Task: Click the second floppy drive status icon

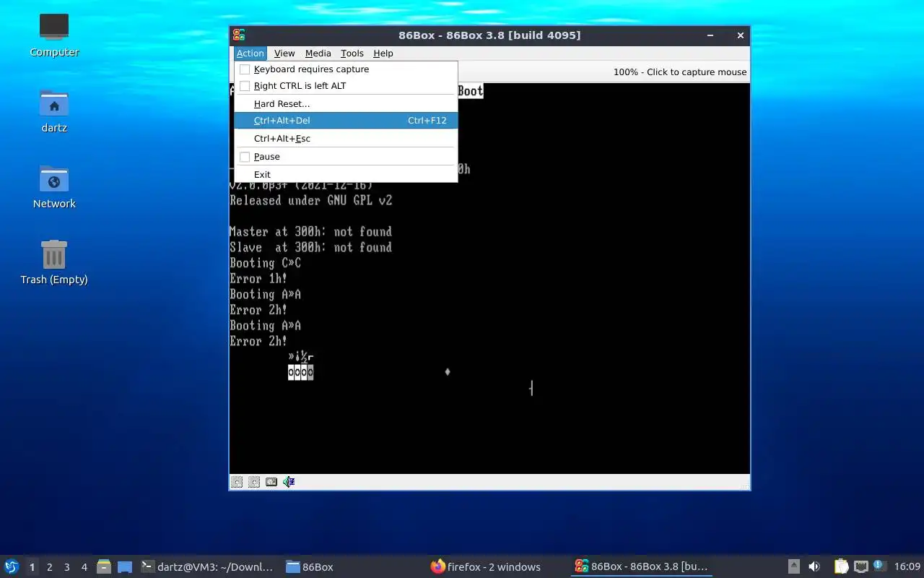Action: [x=254, y=482]
